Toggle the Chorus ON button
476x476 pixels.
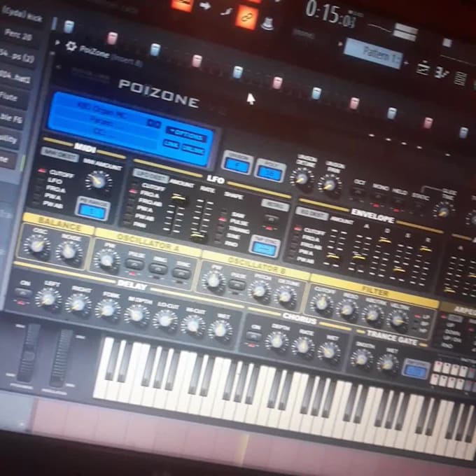(x=254, y=336)
